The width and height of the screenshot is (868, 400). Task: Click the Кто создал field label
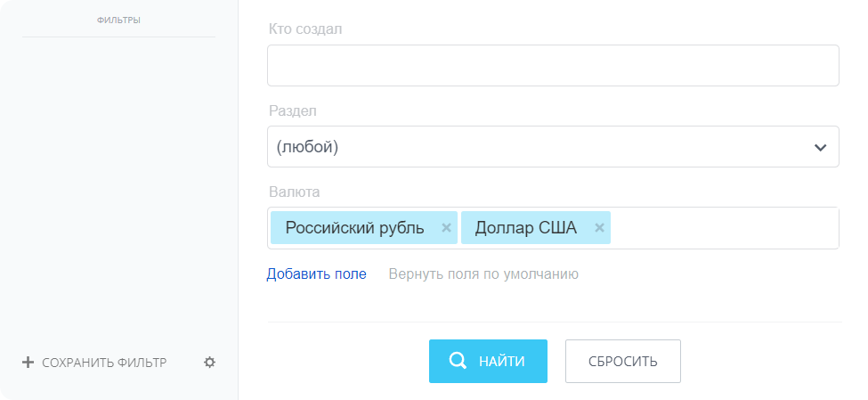[305, 29]
